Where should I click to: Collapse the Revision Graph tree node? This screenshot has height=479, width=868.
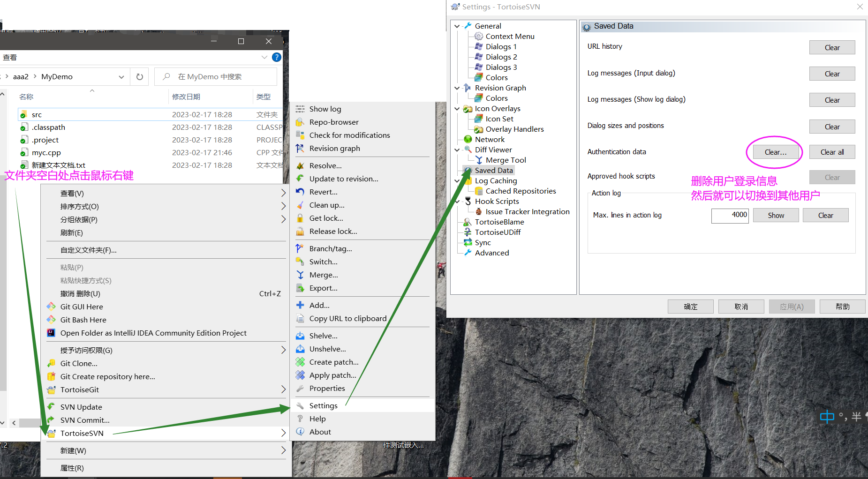pyautogui.click(x=457, y=88)
